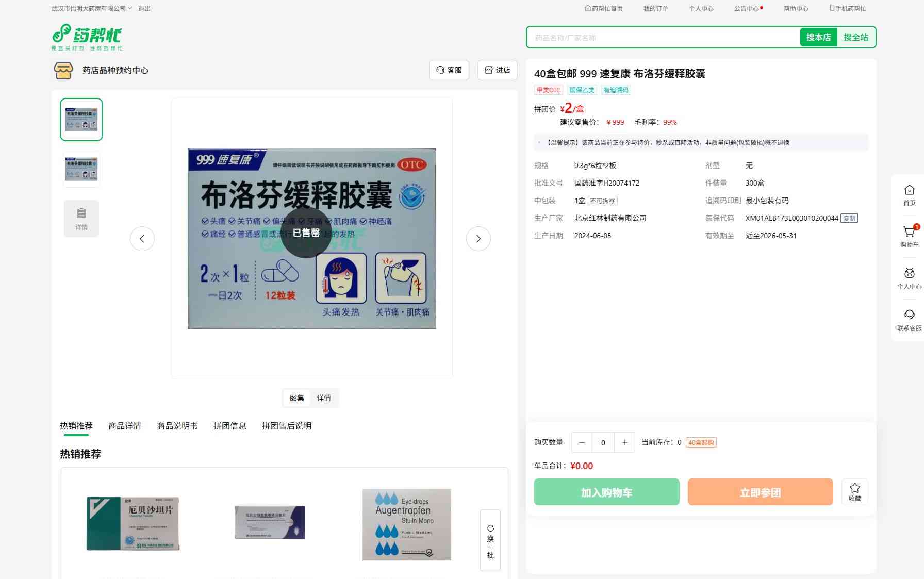Refresh recommendations with 换一批 button
Screen dimensions: 924x579
490,540
